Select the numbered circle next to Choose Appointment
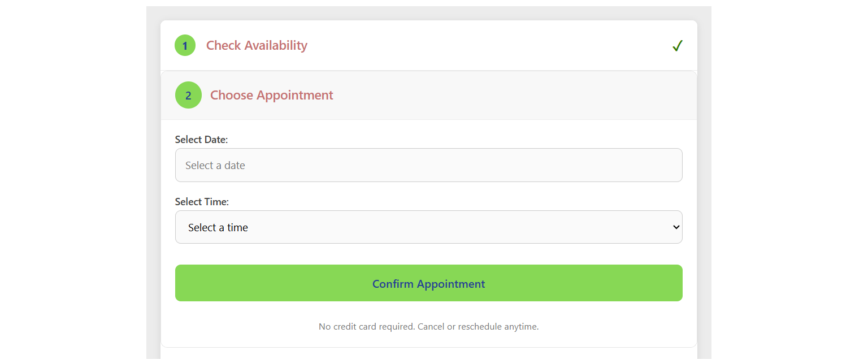The width and height of the screenshot is (868, 359). point(188,95)
